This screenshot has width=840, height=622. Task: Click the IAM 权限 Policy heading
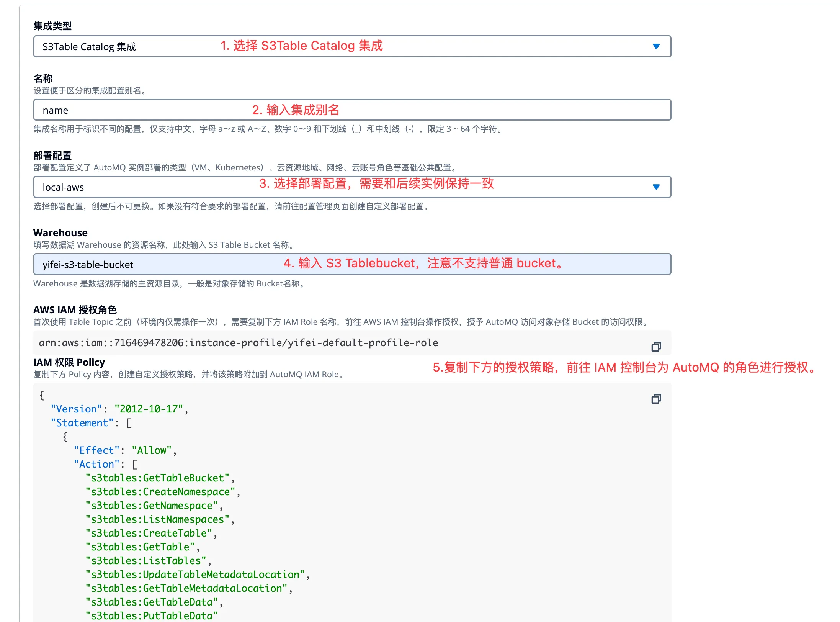tap(69, 362)
